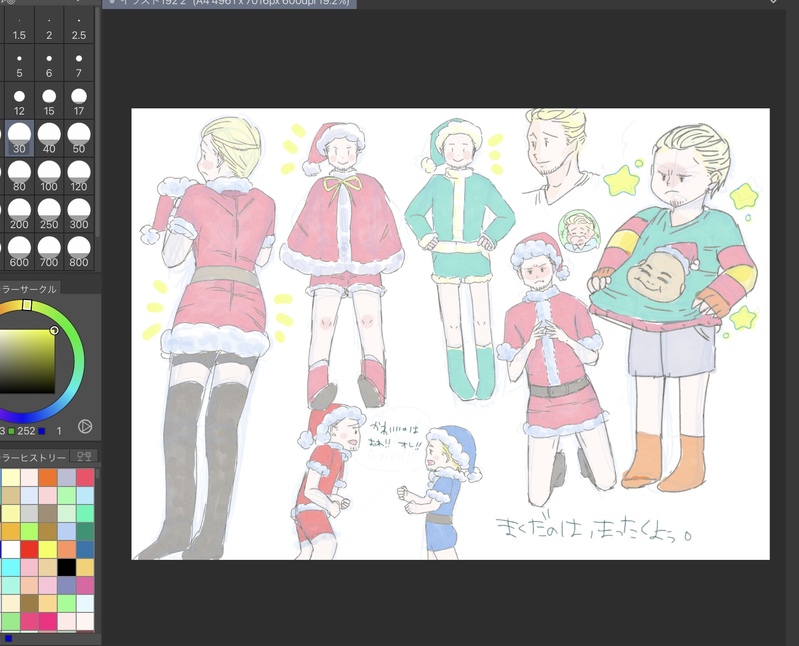Set brush size to 100

click(x=49, y=176)
